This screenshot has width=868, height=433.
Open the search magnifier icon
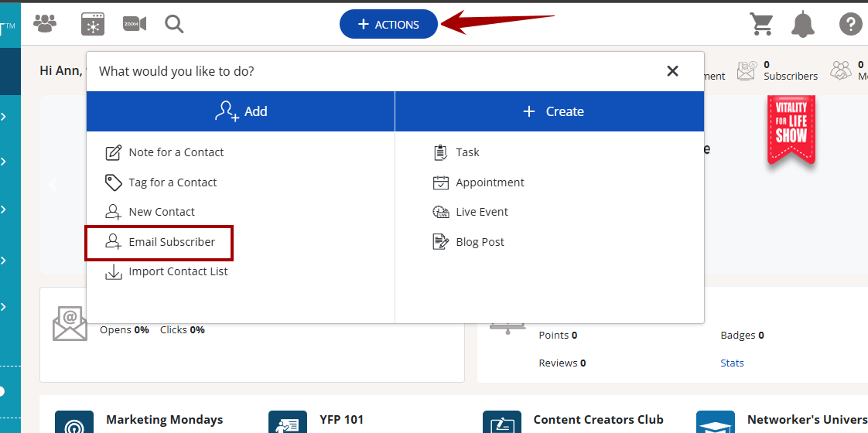(x=174, y=24)
